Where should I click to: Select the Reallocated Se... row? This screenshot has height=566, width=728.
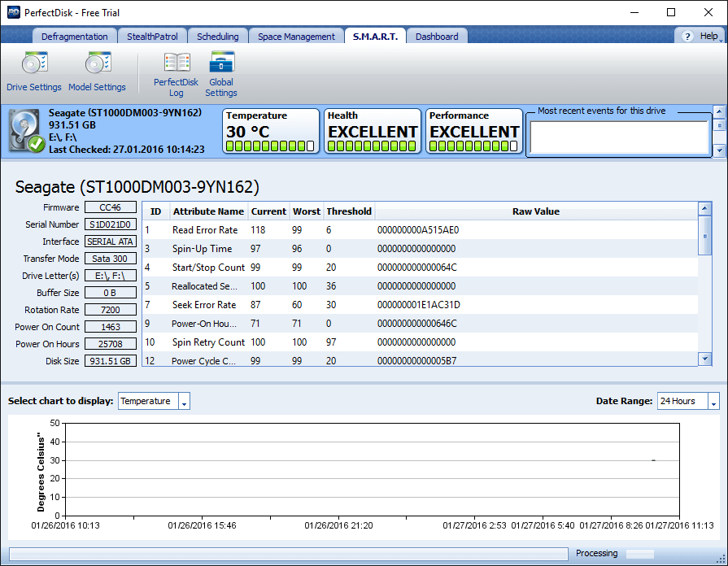coord(420,286)
